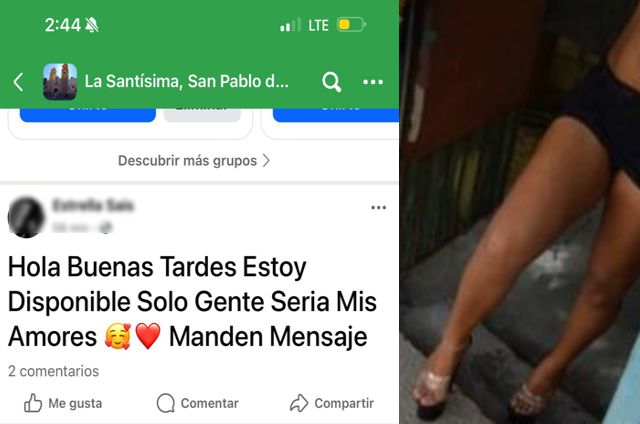Share the post with Compartir
This screenshot has height=424, width=640.
(x=332, y=403)
